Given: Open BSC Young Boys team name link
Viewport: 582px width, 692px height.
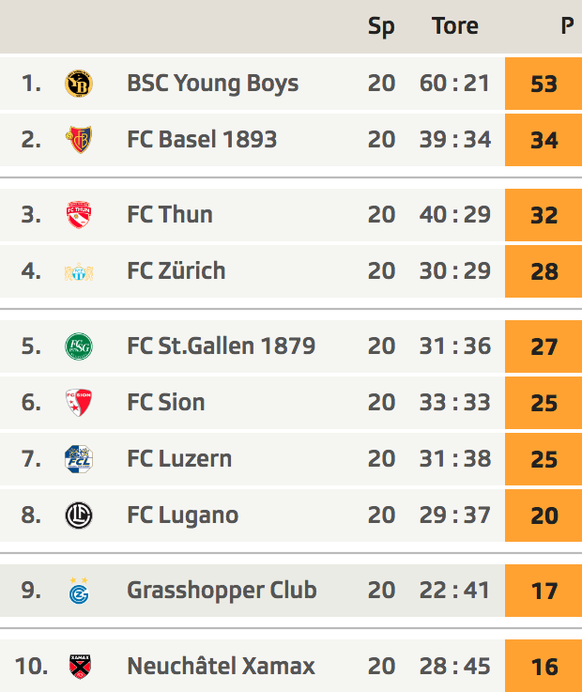Looking at the screenshot, I should [213, 83].
